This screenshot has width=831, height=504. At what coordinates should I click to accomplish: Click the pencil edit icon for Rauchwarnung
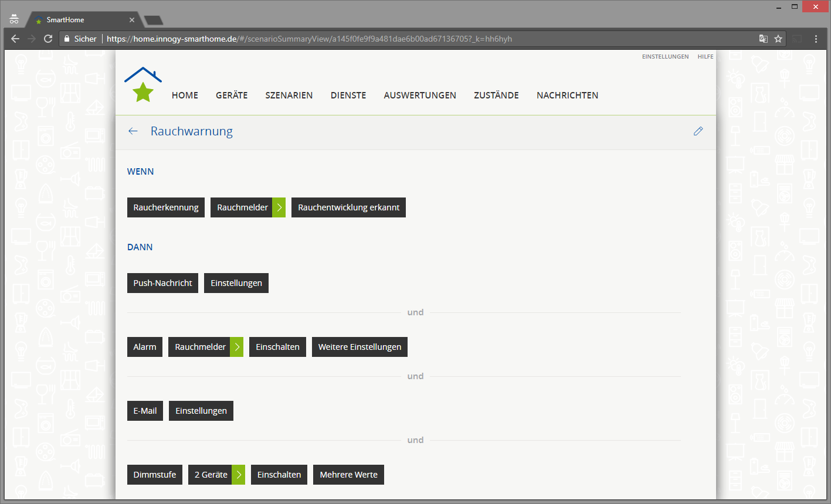pos(698,131)
